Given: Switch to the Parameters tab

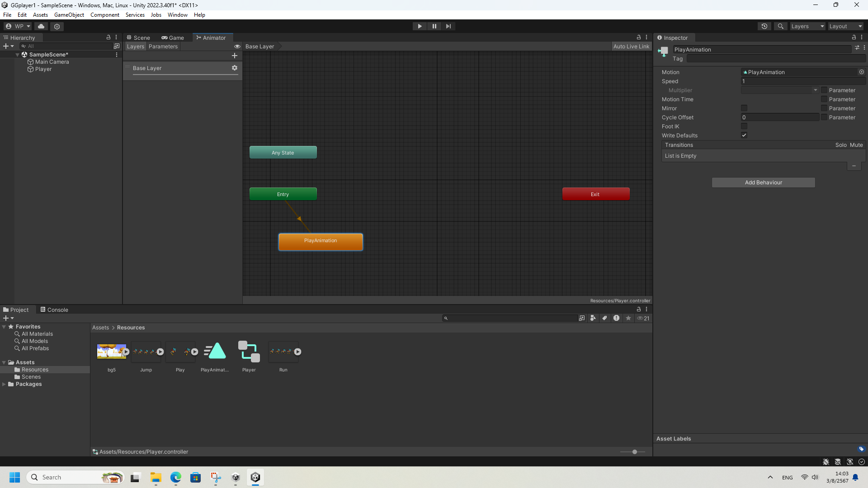Looking at the screenshot, I should (163, 47).
